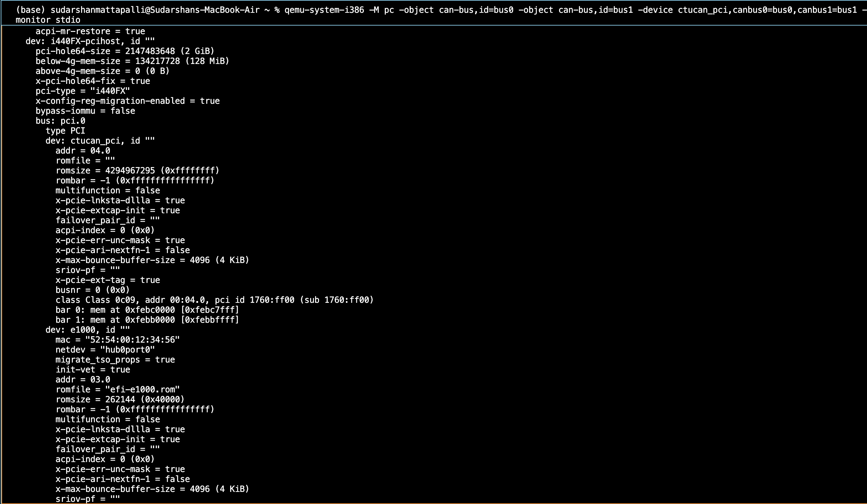Click the 'type PCI' line

pos(65,131)
